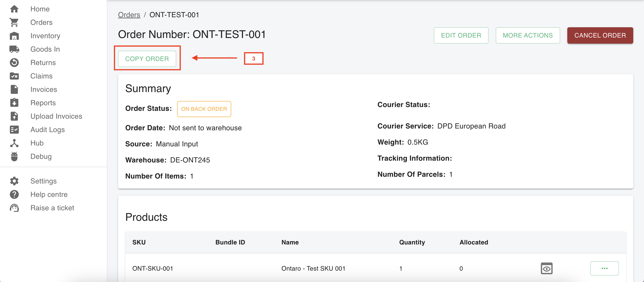Image resolution: width=644 pixels, height=282 pixels.
Task: Click the Inventory warehouse icon
Action: [x=14, y=36]
